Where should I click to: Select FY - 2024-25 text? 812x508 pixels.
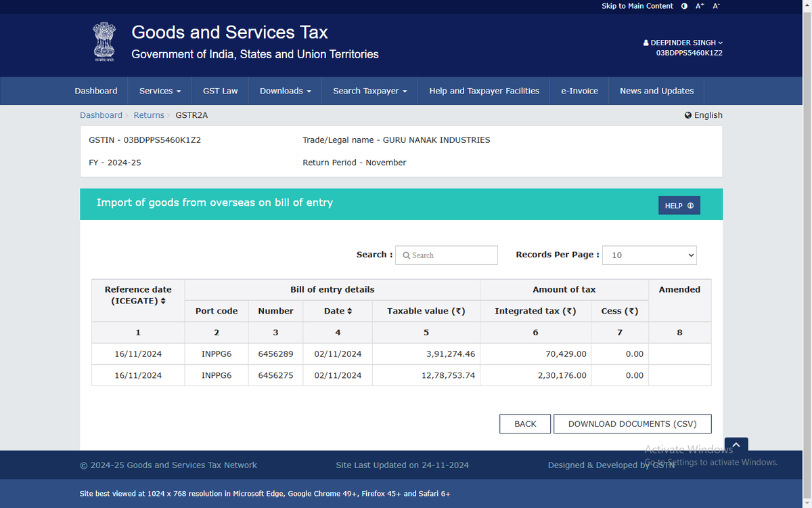tap(115, 163)
